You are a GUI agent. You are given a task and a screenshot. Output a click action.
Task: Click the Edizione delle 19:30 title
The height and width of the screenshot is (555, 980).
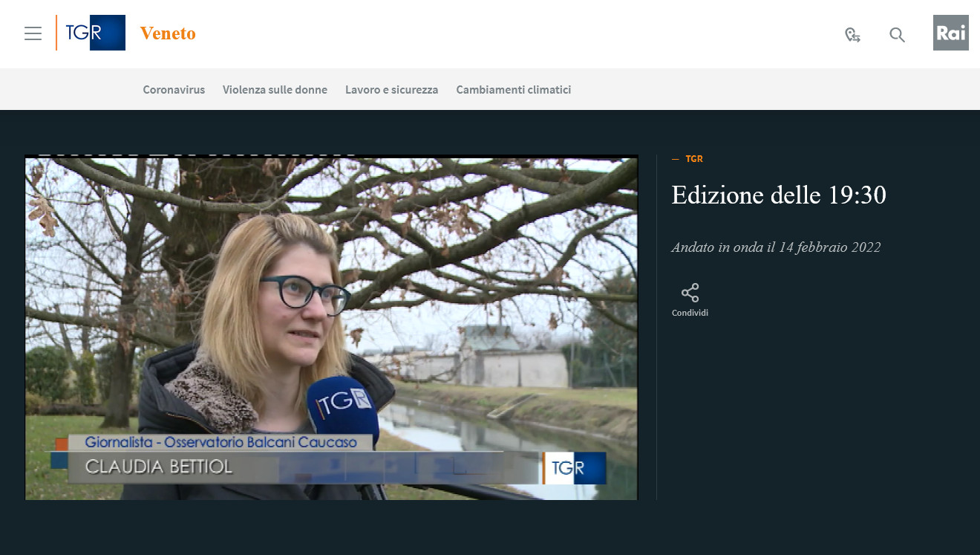point(778,195)
